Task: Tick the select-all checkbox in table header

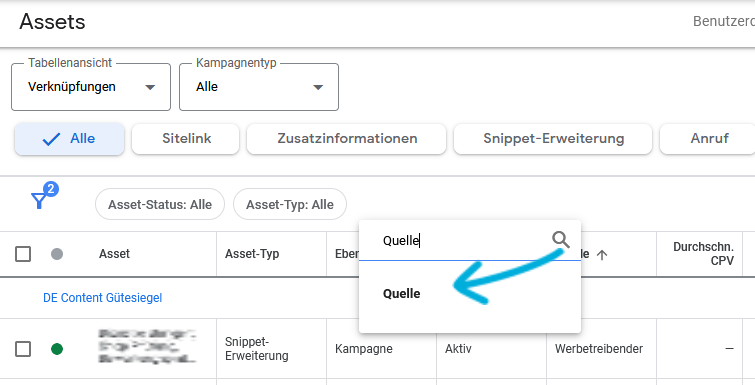Action: (23, 254)
